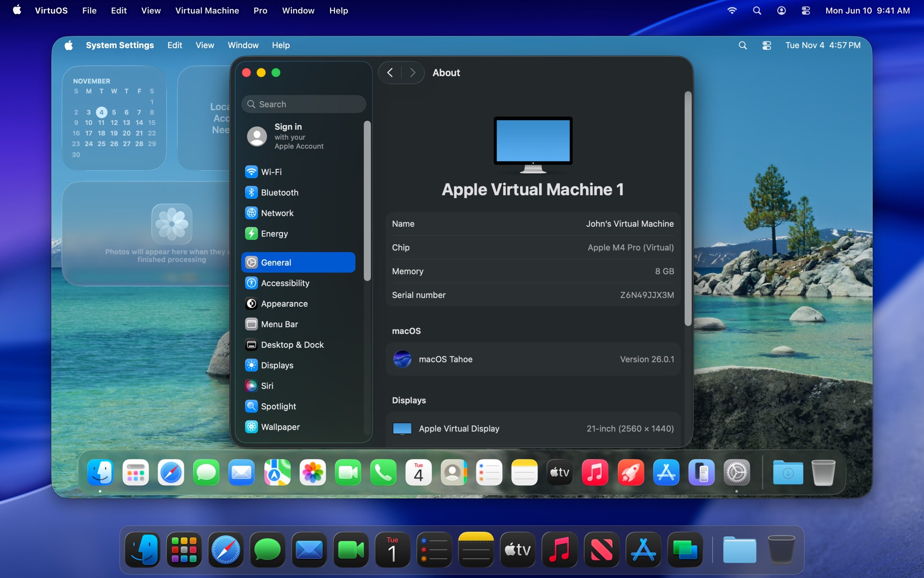Launch Safari from the host VirtuOS dock
Viewport: 924px width, 578px height.
click(226, 550)
